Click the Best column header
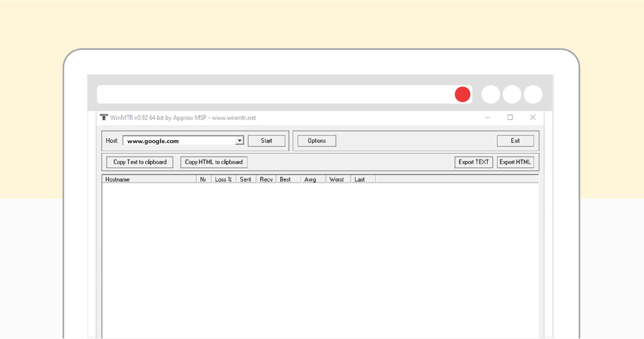The width and height of the screenshot is (644, 339). [289, 179]
